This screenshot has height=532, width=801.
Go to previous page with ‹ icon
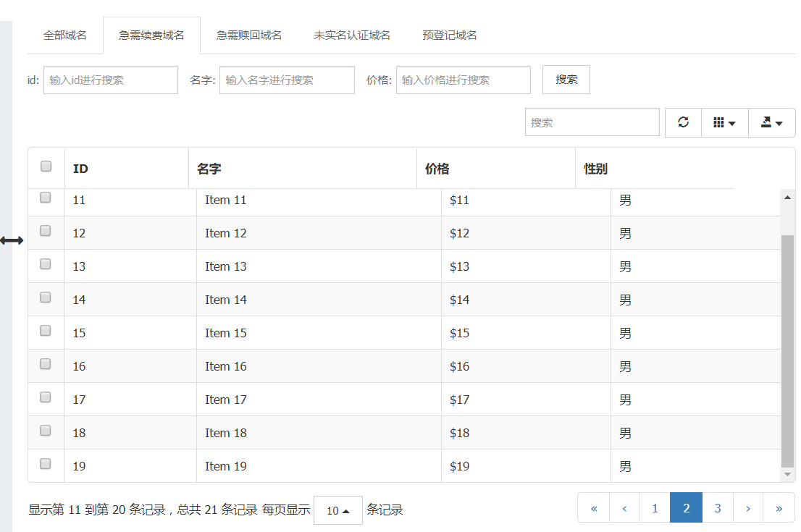click(624, 508)
